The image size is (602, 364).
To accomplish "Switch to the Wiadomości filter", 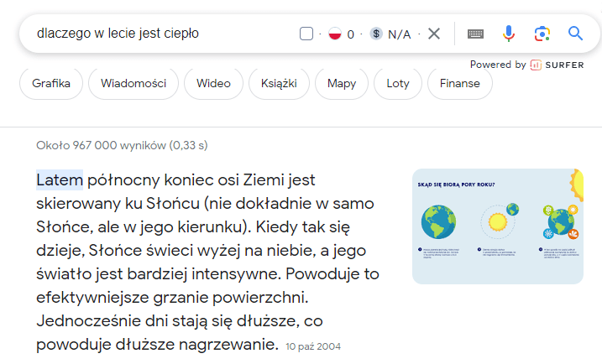I will click(x=133, y=83).
